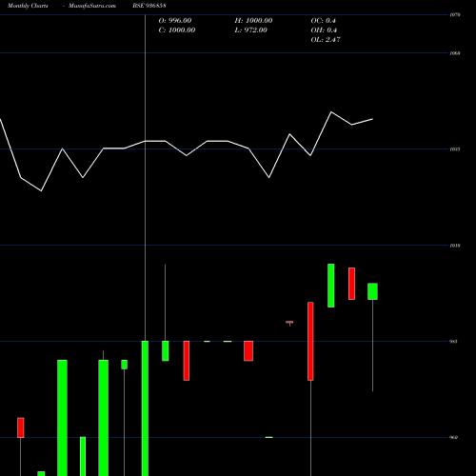Click the final point of the white line graph
The width and height of the screenshot is (476, 476).
[372, 119]
